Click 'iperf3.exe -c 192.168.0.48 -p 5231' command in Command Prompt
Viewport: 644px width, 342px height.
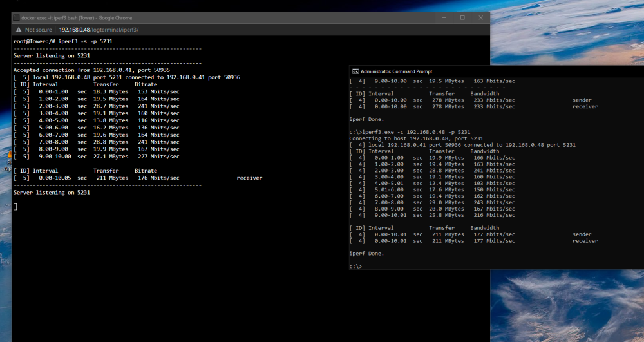coord(417,132)
